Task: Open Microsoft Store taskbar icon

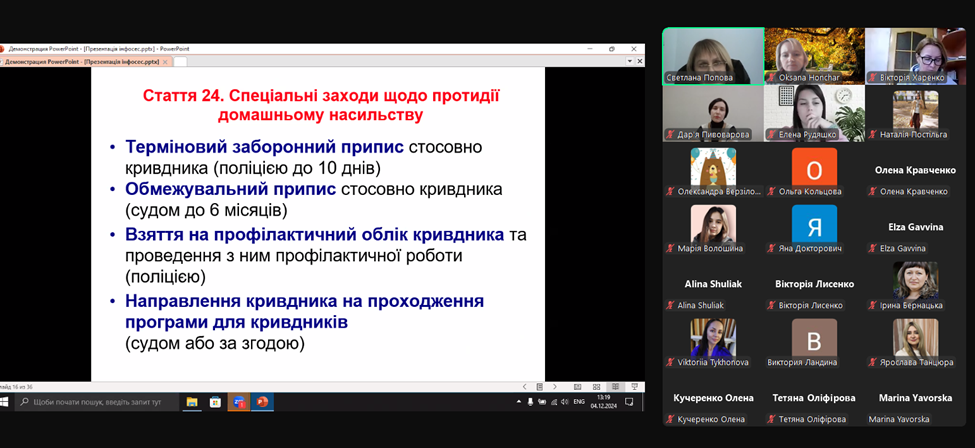Action: [x=214, y=402]
